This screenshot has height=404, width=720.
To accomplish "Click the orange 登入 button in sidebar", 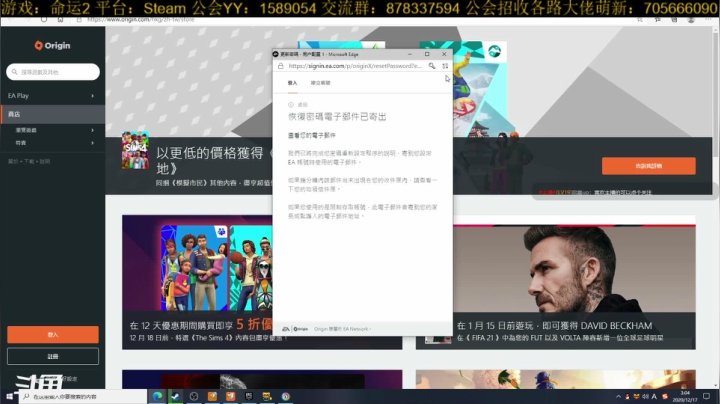I will click(53, 335).
